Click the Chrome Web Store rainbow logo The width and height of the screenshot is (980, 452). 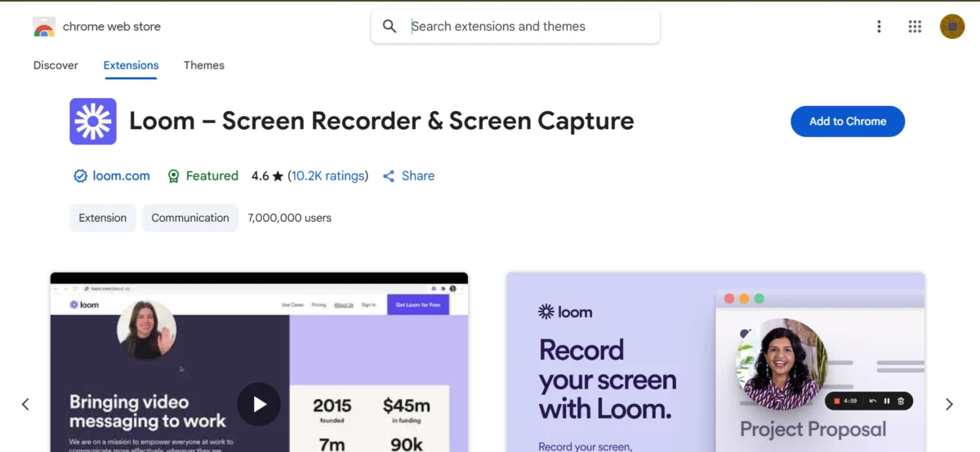(x=44, y=27)
